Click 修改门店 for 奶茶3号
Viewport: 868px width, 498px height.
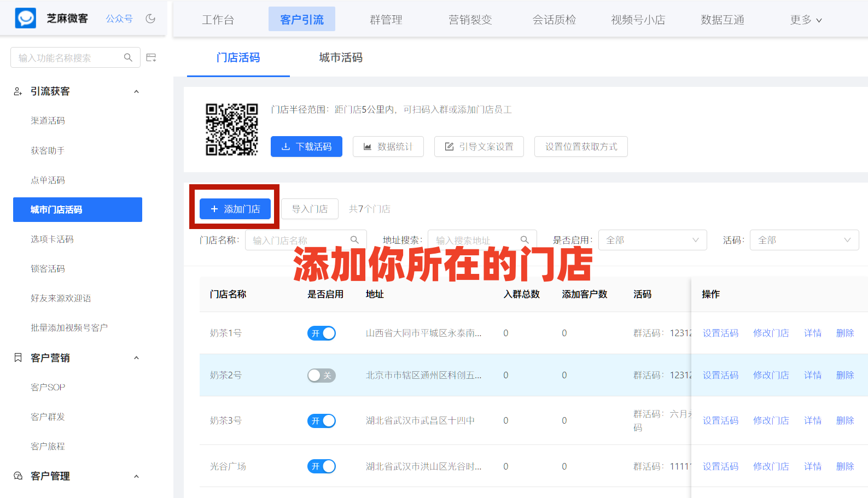point(771,420)
